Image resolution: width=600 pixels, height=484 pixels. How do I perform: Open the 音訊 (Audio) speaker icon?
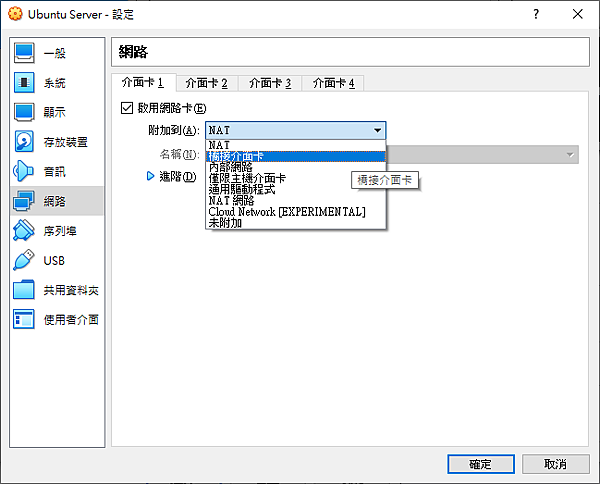pyautogui.click(x=23, y=171)
